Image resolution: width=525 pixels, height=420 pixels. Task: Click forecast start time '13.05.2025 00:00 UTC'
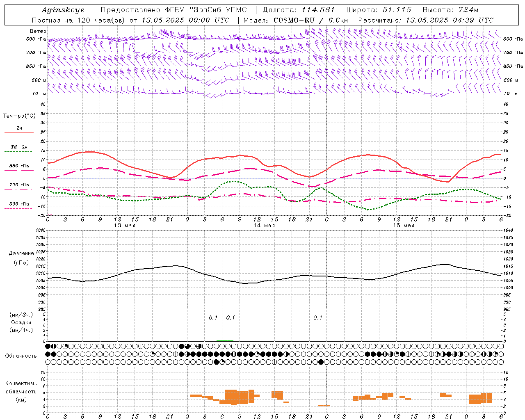[x=185, y=20]
